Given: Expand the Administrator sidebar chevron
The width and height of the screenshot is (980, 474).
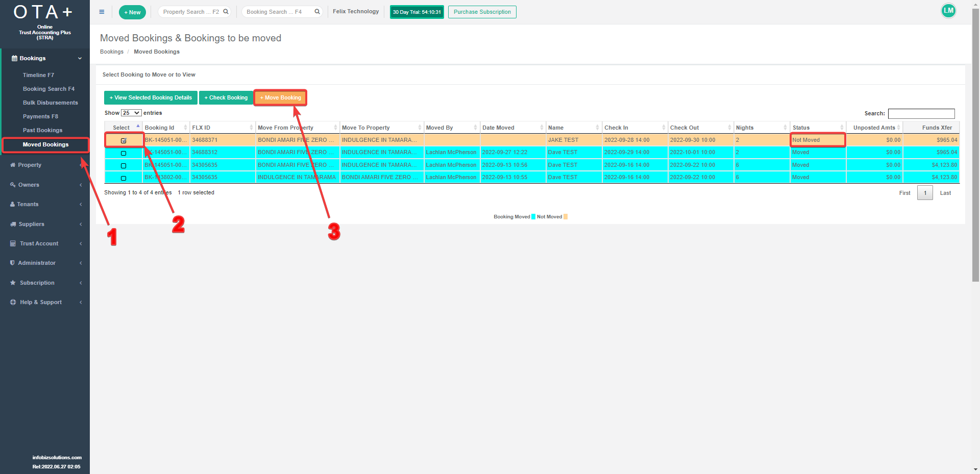Looking at the screenshot, I should tap(81, 263).
